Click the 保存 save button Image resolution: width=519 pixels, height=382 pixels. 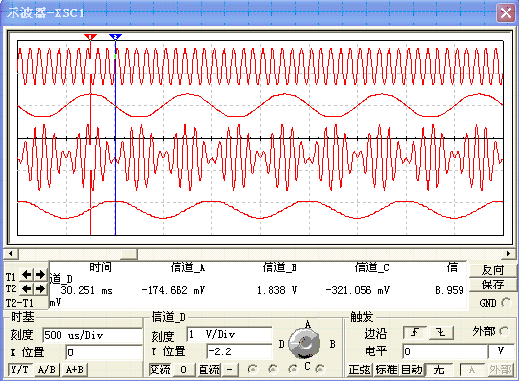point(492,284)
